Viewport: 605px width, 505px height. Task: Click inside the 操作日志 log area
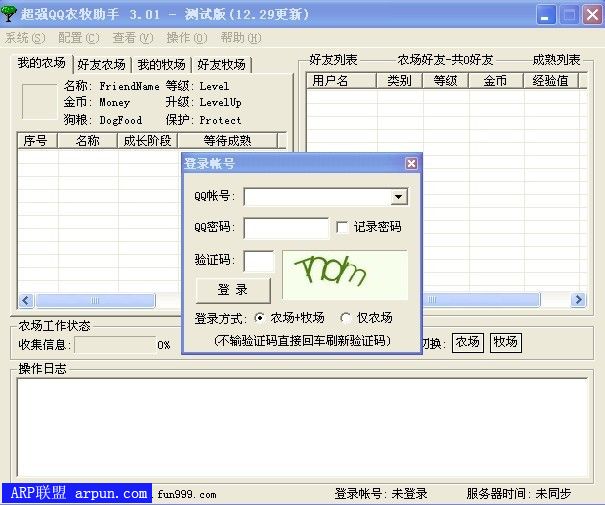point(302,428)
